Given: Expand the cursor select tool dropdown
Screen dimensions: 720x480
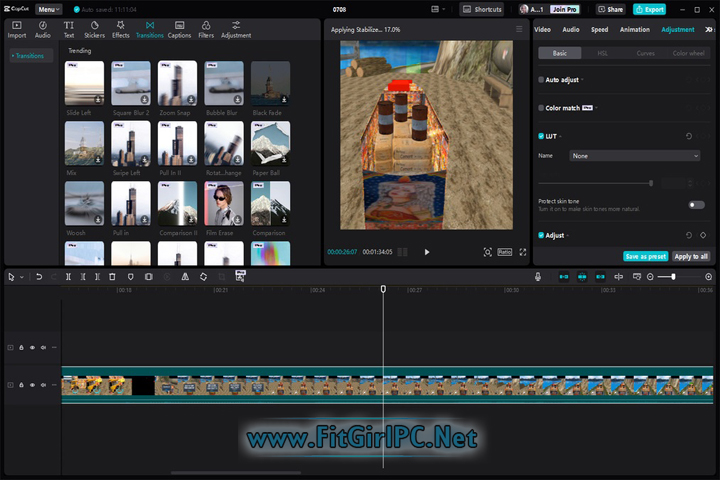Looking at the screenshot, I should (x=23, y=276).
